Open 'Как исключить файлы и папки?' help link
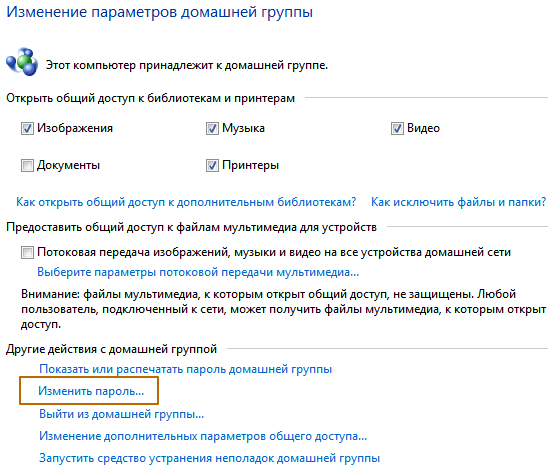 pyautogui.click(x=458, y=202)
